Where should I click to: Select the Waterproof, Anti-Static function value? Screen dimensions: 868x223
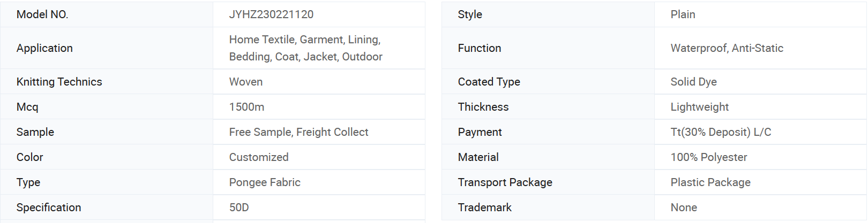(727, 48)
